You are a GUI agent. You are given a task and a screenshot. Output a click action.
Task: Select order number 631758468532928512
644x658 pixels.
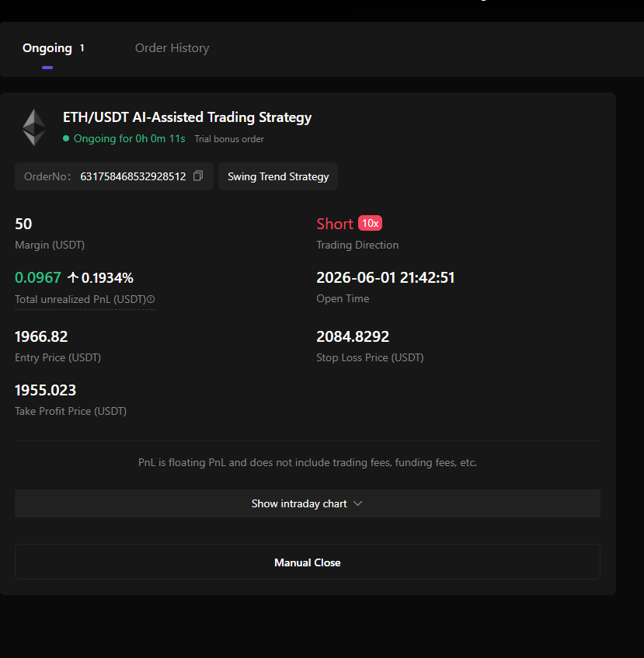click(x=133, y=176)
